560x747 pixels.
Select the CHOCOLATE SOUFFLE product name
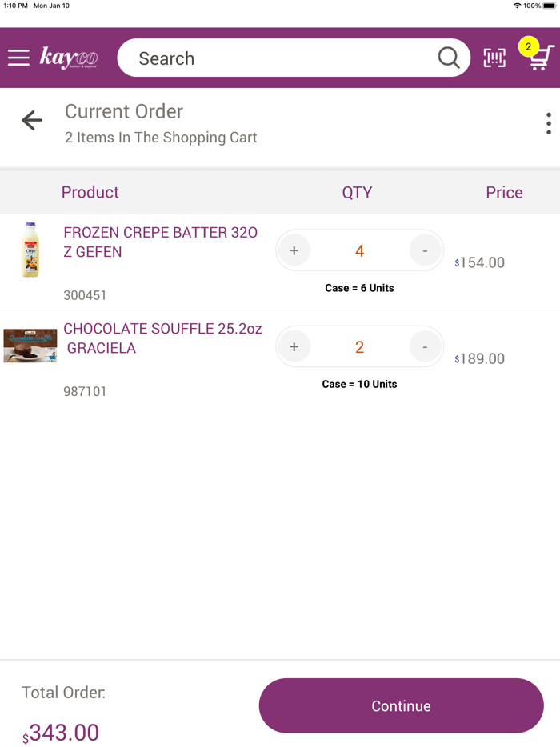point(162,338)
